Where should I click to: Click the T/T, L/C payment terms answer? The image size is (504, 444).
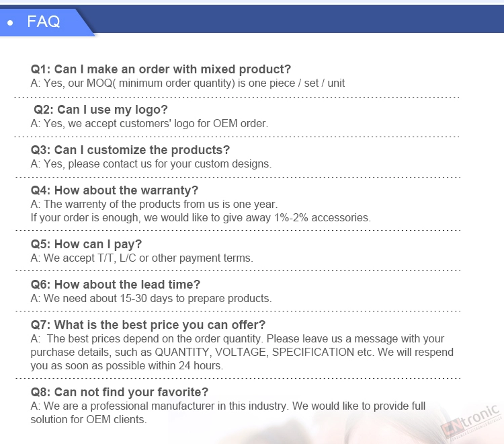[x=142, y=258]
